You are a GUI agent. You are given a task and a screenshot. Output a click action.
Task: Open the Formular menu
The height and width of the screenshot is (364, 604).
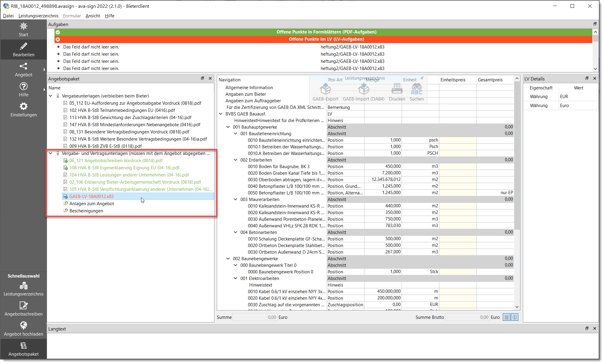[72, 16]
